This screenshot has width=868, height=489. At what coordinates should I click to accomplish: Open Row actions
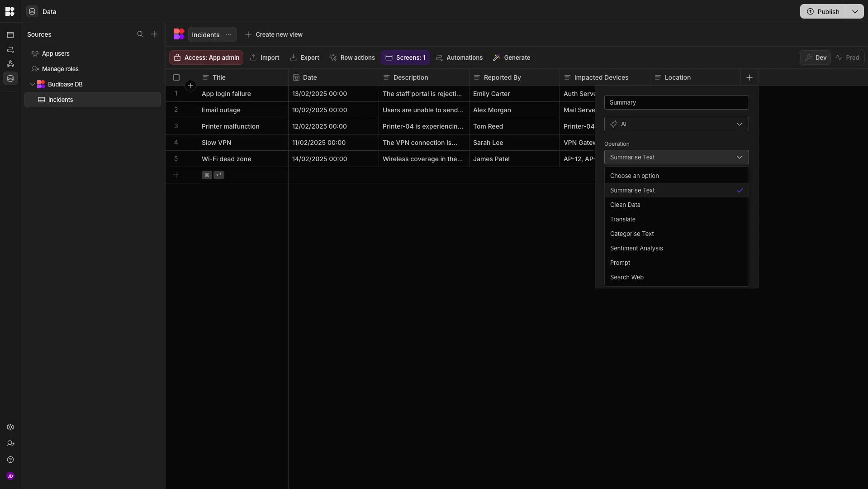click(352, 58)
